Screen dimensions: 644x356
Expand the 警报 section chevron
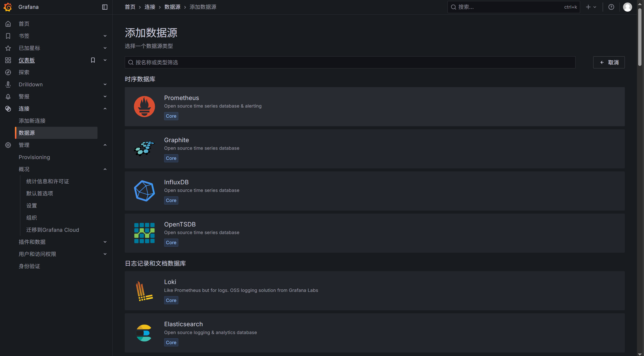coord(105,96)
